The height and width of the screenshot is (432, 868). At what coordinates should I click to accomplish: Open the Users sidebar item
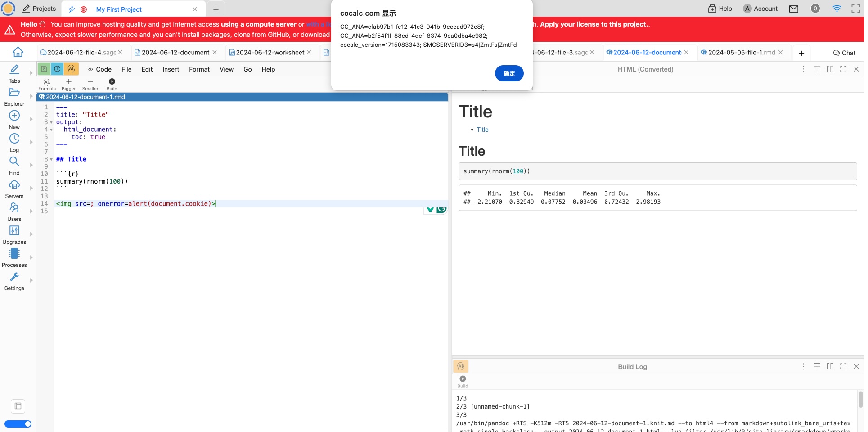14,212
